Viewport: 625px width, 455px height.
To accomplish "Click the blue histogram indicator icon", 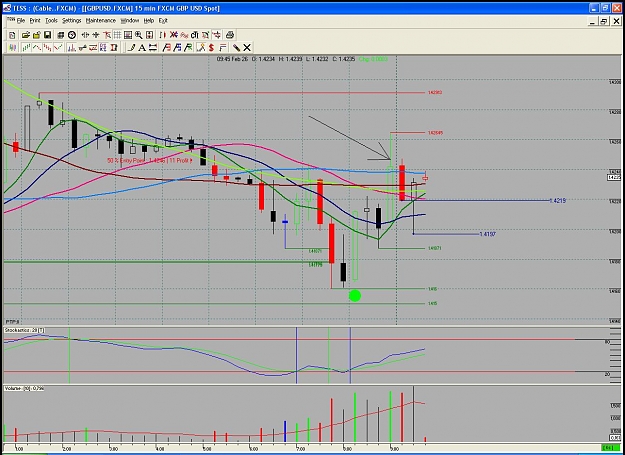I will [x=72, y=48].
